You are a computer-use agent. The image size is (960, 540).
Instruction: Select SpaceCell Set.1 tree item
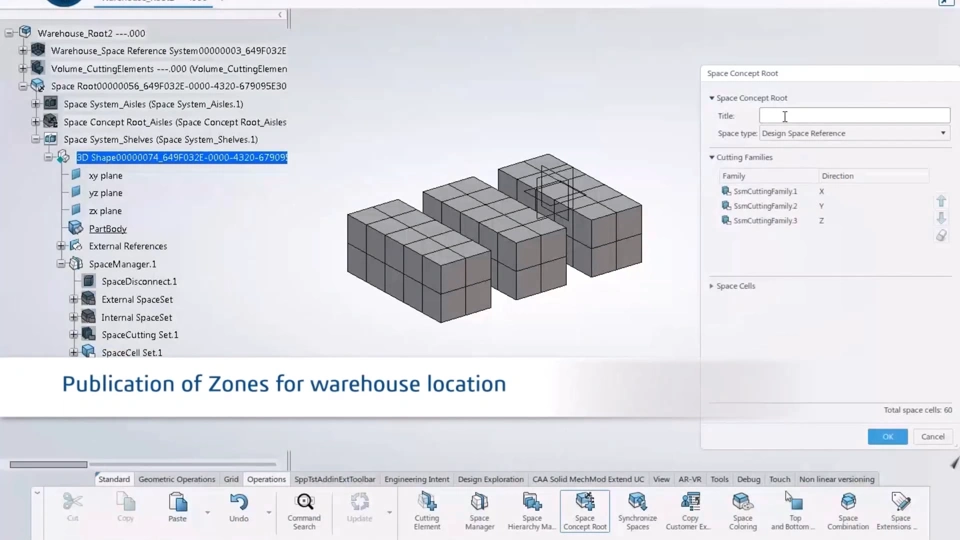tap(132, 353)
